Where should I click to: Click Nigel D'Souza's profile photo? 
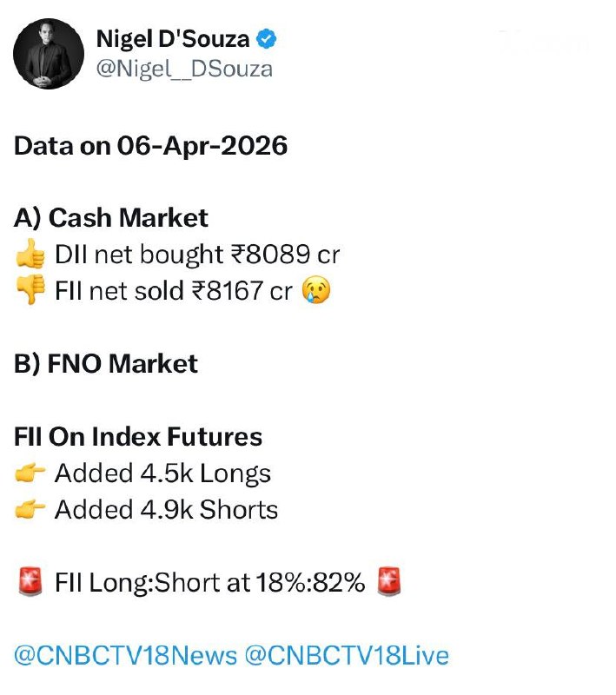(x=49, y=53)
